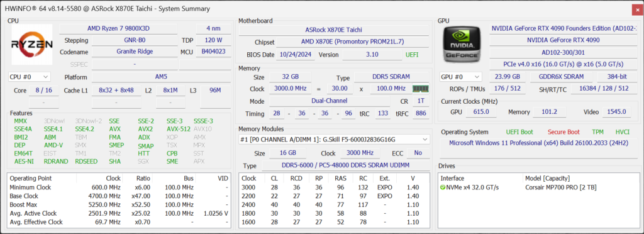Click the AD102-300/301 GPU chip field
Screen dimensions: 644x234
click(x=563, y=53)
